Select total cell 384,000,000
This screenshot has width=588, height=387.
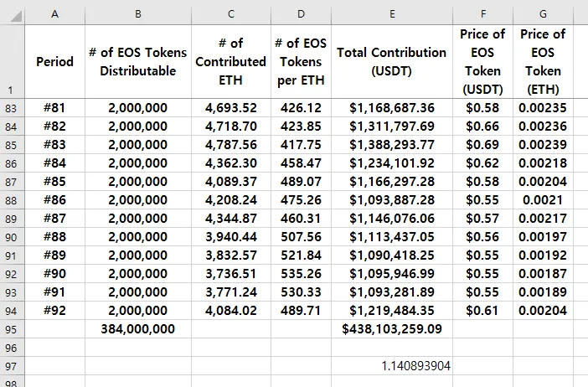(x=138, y=329)
